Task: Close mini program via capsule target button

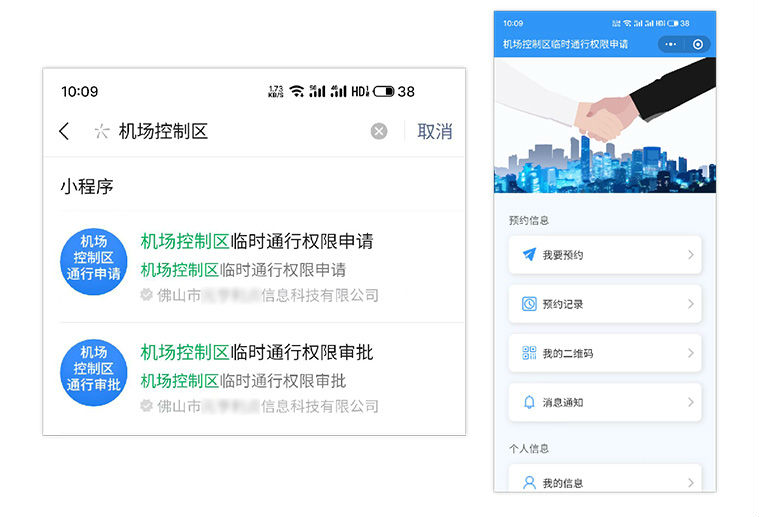Action: (x=697, y=45)
